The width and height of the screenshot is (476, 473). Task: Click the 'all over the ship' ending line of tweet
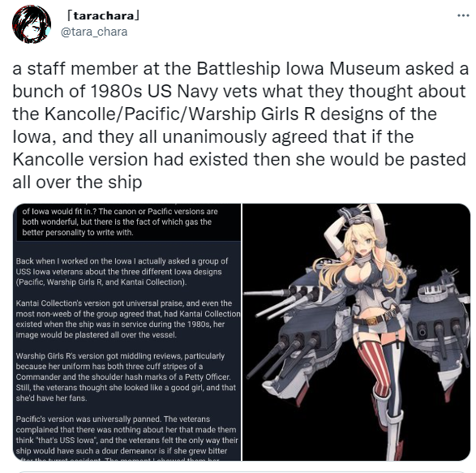click(x=77, y=183)
